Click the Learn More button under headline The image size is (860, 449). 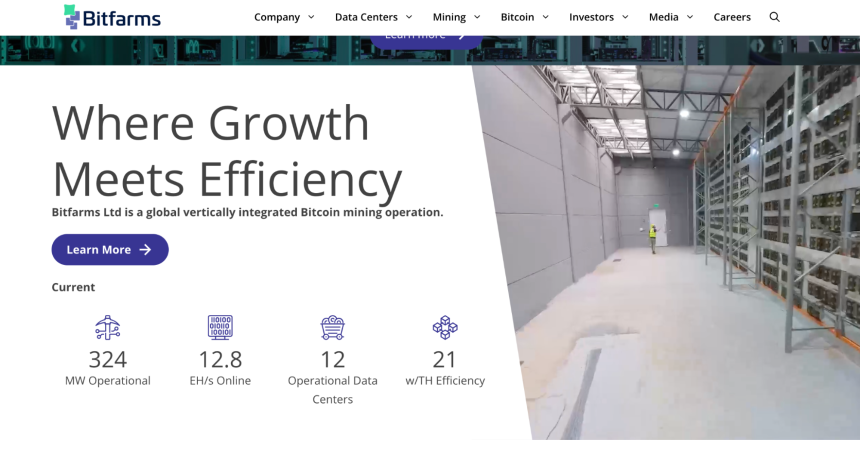click(x=110, y=249)
